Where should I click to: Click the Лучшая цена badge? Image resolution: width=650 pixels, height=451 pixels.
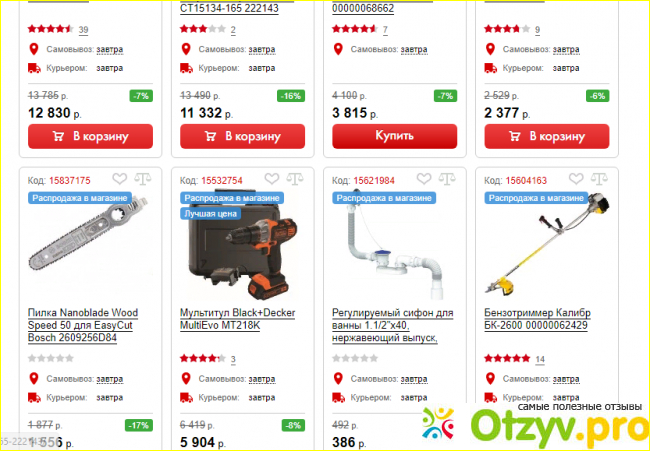coord(211,214)
